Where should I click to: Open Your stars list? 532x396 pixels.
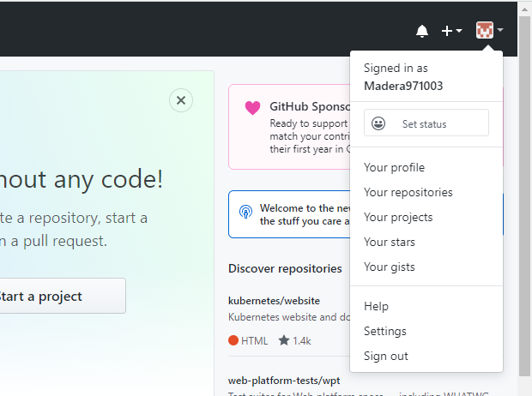389,242
